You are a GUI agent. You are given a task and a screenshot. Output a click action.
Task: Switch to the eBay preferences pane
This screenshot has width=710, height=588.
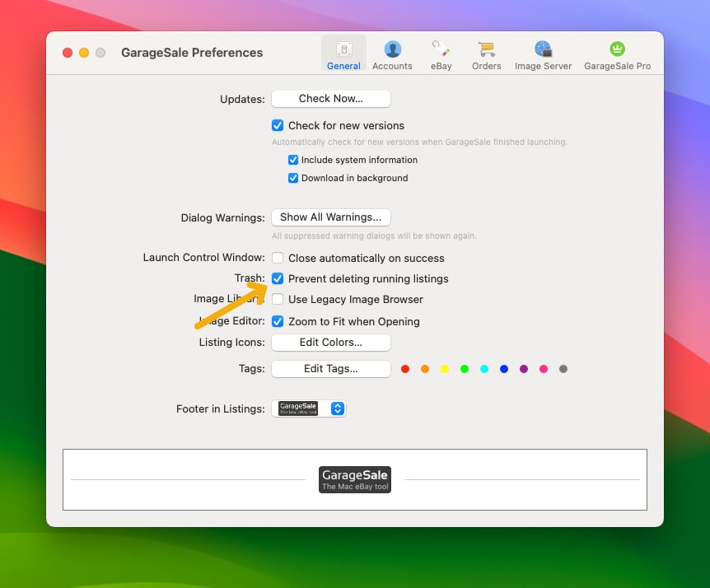click(x=441, y=54)
